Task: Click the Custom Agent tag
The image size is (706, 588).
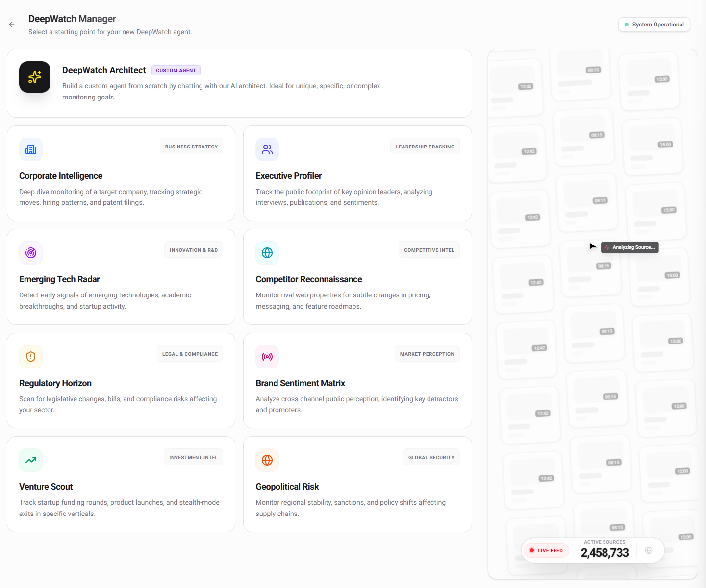Action: pos(176,71)
